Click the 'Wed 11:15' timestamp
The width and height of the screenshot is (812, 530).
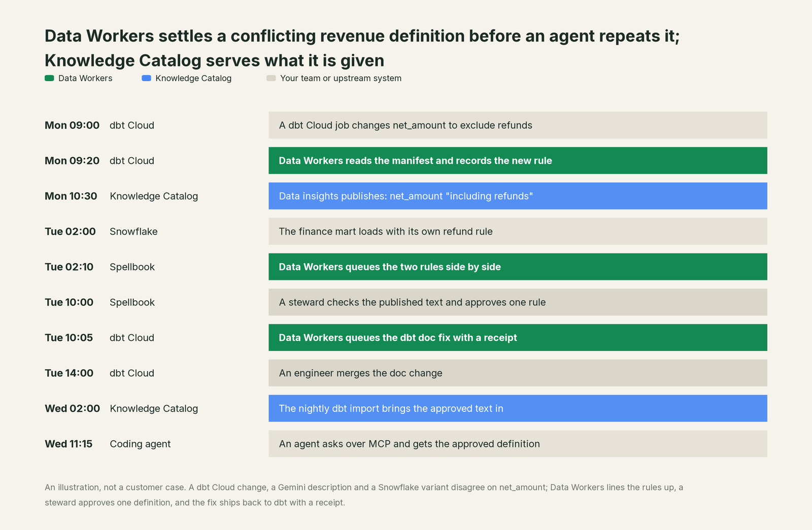[x=69, y=444]
